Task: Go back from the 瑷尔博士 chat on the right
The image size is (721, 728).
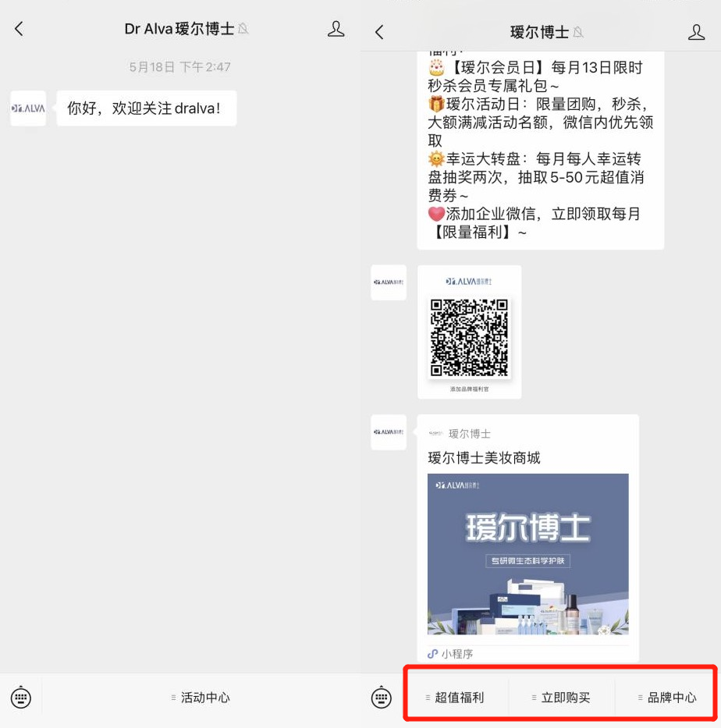Action: tap(380, 32)
